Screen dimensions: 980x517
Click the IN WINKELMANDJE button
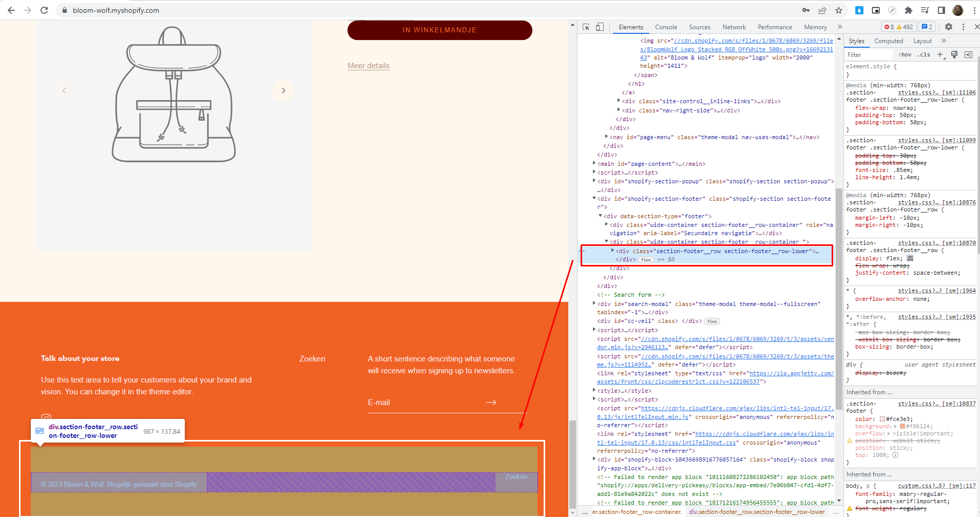pos(440,30)
